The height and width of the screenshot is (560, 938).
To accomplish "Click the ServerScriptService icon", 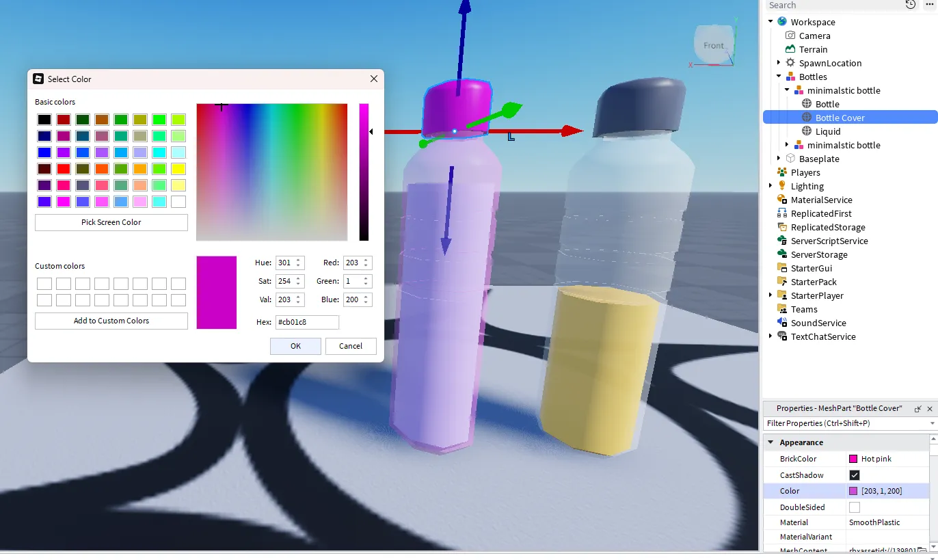I will (x=782, y=241).
